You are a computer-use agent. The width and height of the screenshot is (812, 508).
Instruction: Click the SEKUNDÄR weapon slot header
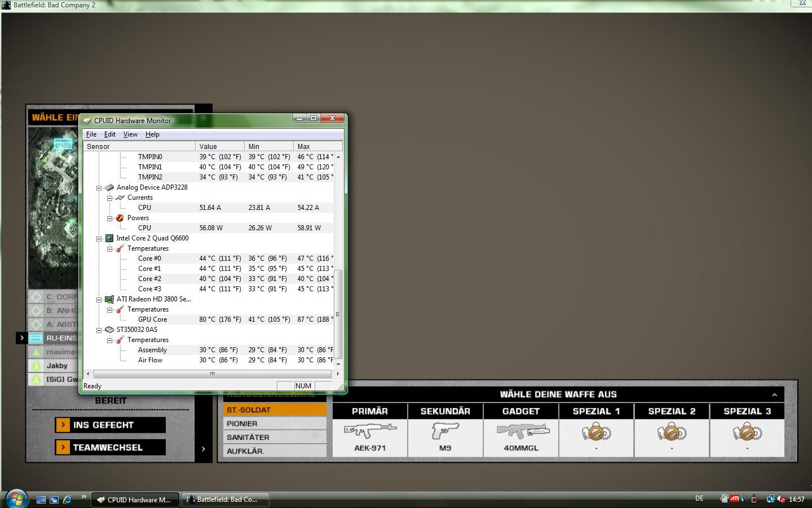tap(445, 411)
